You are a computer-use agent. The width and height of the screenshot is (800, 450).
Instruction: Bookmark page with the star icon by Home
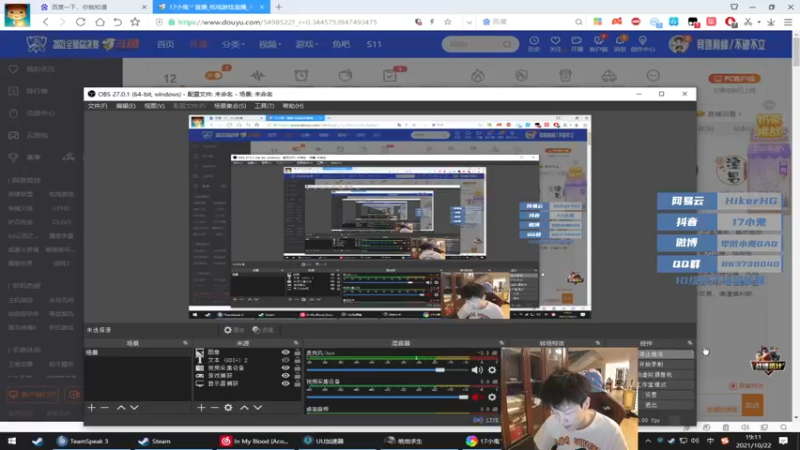(135, 22)
